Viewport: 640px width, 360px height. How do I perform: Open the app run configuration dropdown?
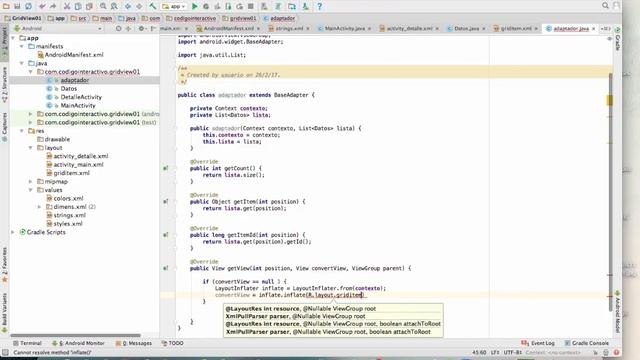coord(174,6)
